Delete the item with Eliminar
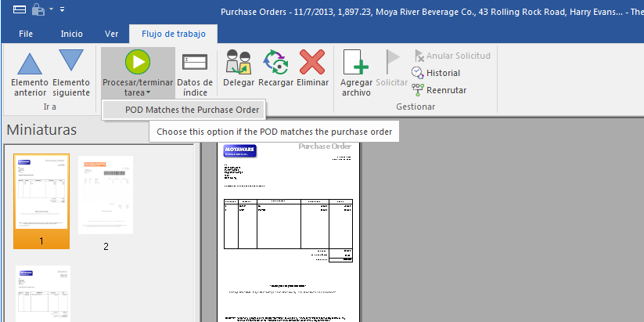Viewport: 644px width, 322px height. (x=312, y=69)
